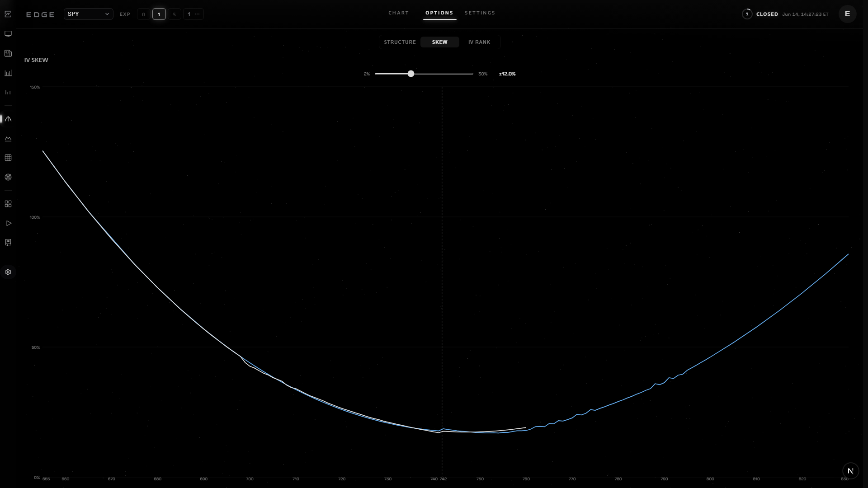Click the 100% y-axis label

35,217
